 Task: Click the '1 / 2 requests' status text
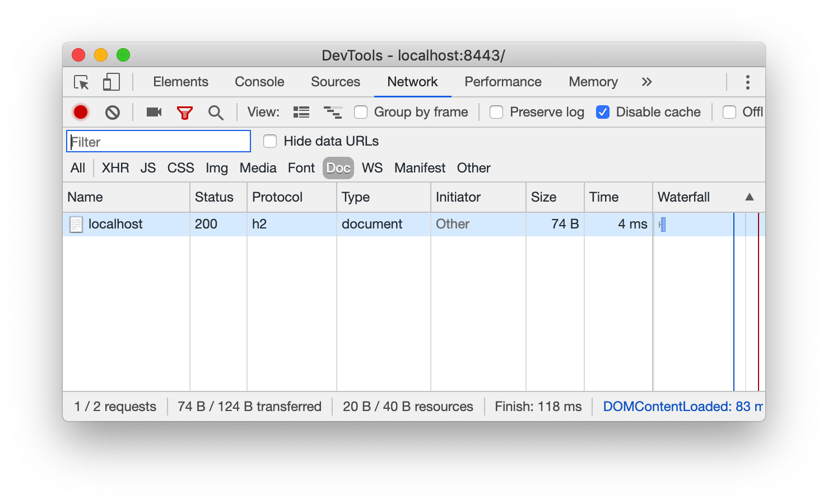coord(115,407)
